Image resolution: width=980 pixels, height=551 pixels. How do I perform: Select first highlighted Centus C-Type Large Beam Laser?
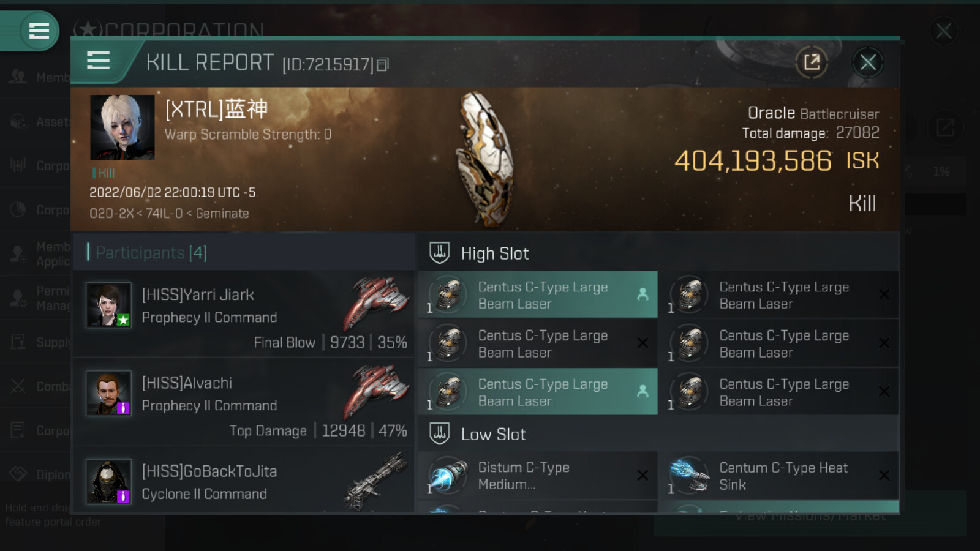538,294
